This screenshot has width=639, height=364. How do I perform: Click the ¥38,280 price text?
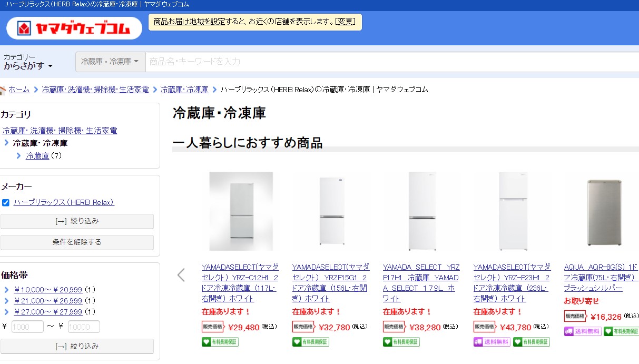pyautogui.click(x=425, y=327)
